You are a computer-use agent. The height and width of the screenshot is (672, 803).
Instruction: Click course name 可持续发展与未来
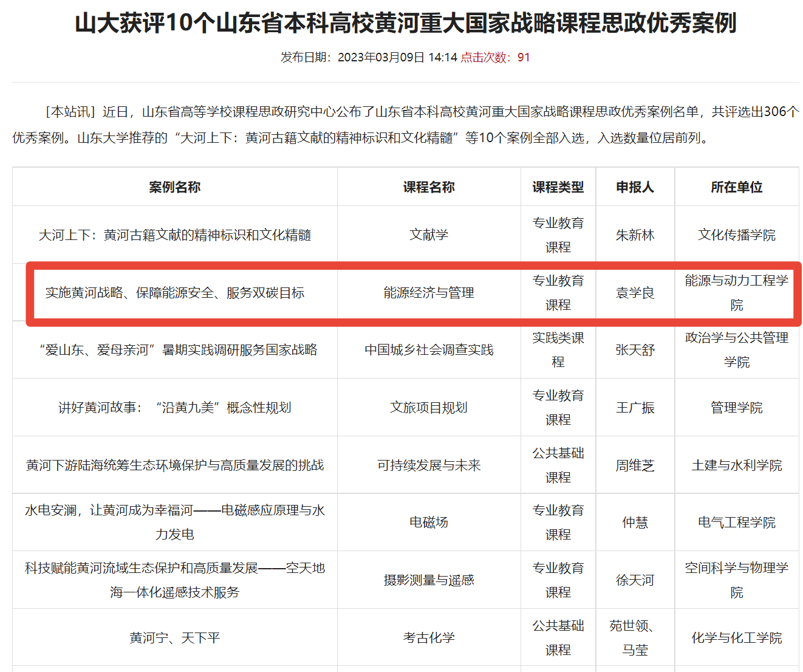pos(429,465)
